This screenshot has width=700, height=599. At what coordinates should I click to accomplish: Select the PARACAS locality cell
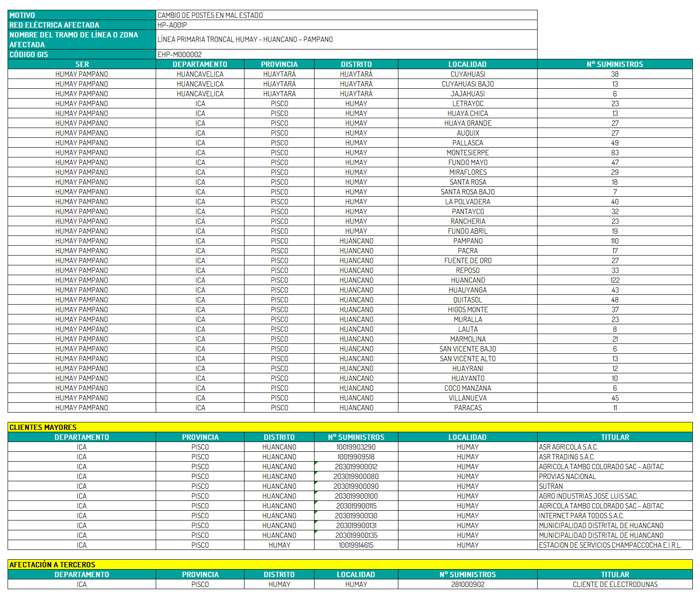[x=467, y=408]
